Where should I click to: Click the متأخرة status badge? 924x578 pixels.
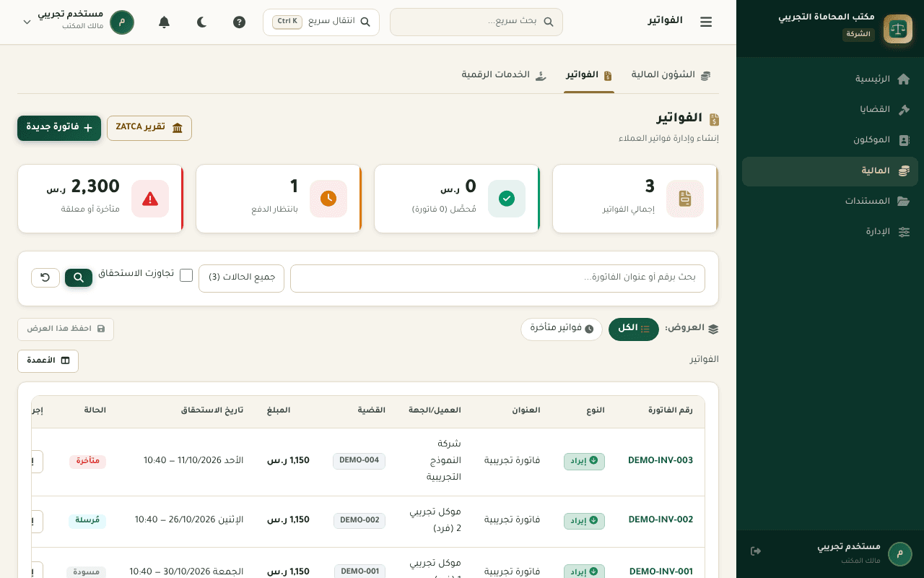(87, 462)
